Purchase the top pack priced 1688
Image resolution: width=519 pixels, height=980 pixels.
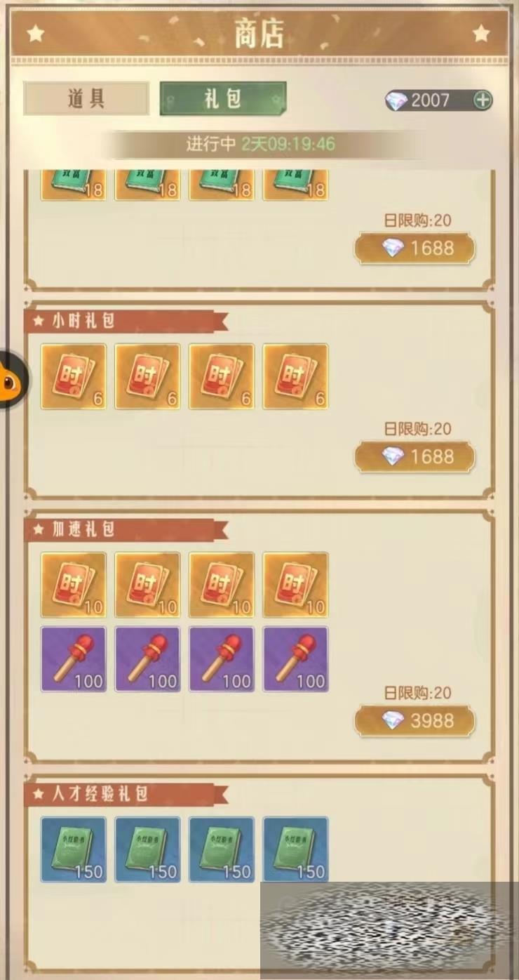pos(414,249)
